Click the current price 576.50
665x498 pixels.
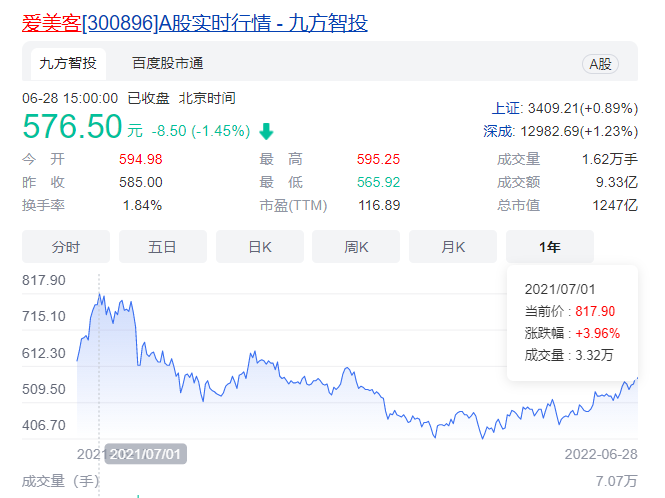coord(73,126)
